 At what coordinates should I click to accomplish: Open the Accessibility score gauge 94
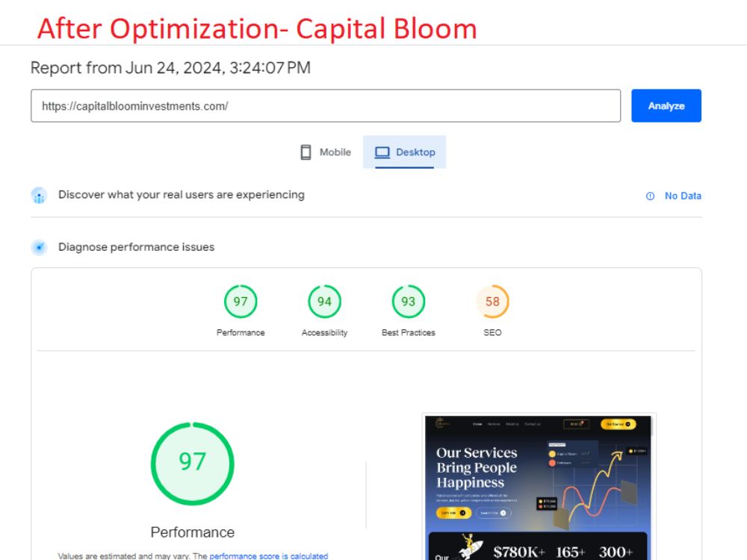(x=324, y=302)
